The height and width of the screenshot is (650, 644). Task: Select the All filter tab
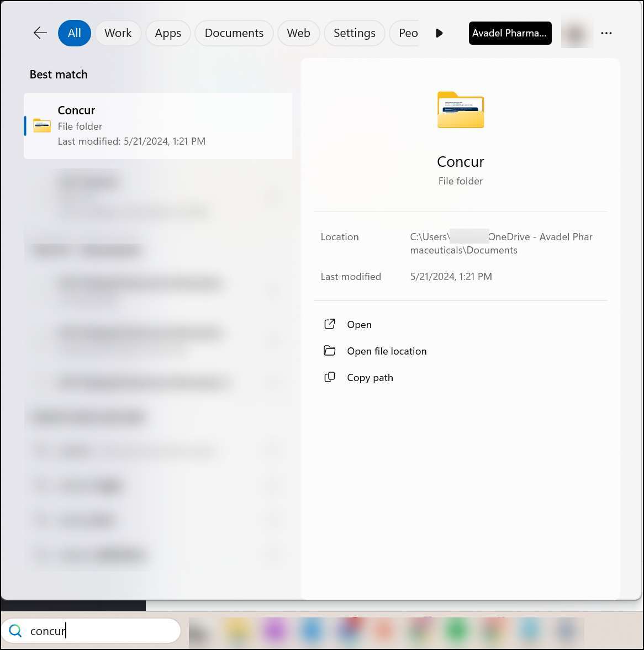pos(74,33)
